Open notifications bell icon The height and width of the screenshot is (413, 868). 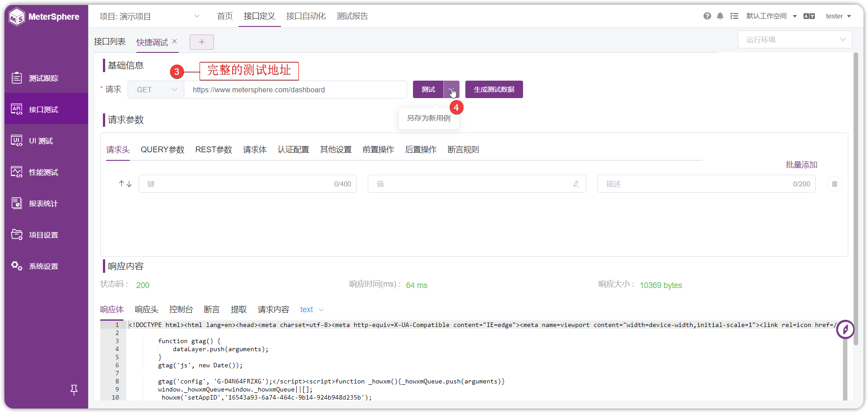[x=720, y=16]
